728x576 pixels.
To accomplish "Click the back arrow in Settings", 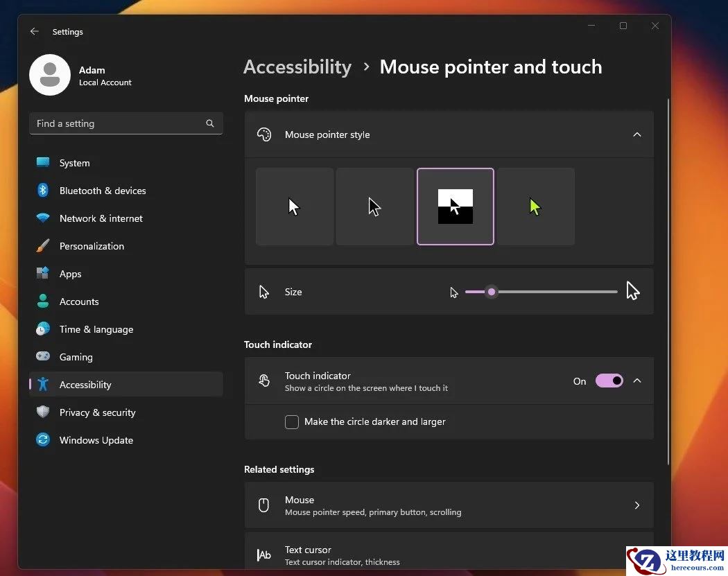I will (35, 32).
